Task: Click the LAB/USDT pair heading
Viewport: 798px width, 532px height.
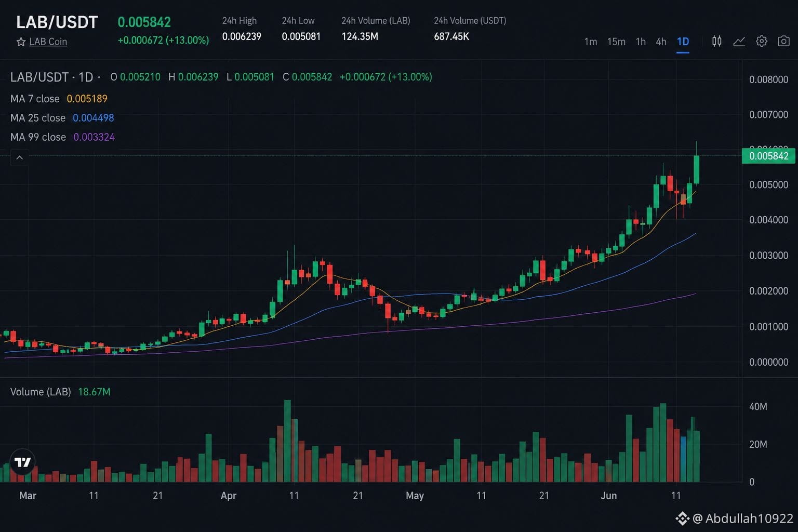Action: pos(57,22)
